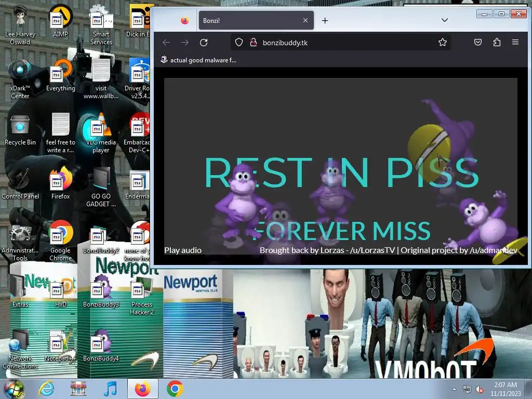This screenshot has width=532, height=399.
Task: Click the Firefox reload page icon
Action: [x=204, y=43]
